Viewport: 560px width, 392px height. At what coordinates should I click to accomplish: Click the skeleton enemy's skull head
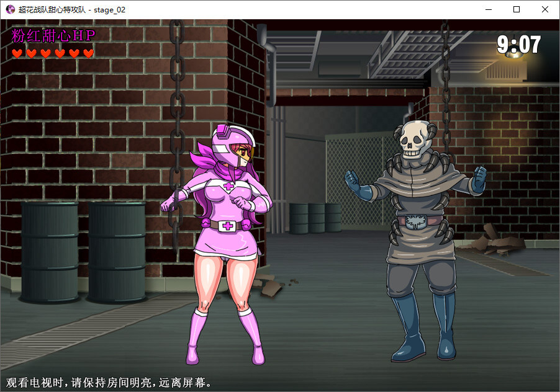[413, 140]
